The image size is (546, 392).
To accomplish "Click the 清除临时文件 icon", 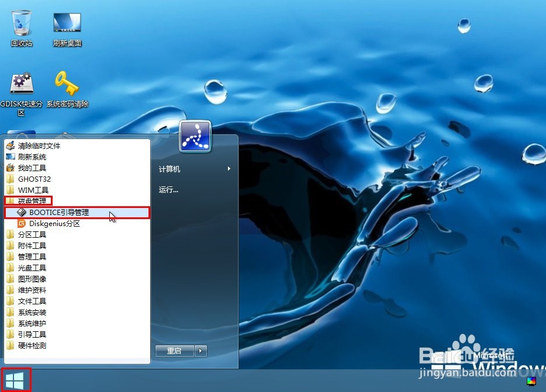I will [x=11, y=145].
